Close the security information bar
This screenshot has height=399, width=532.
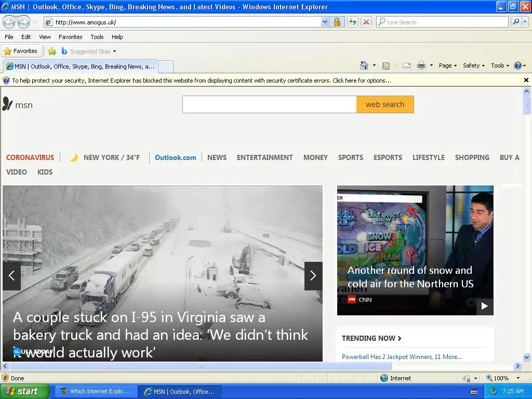[x=526, y=80]
